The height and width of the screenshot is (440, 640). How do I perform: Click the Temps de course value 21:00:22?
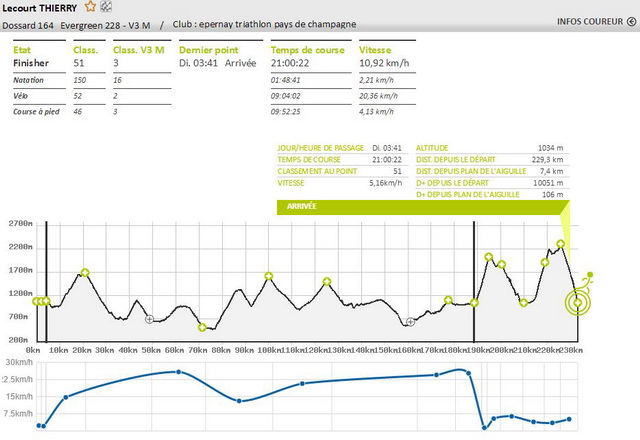(x=290, y=63)
